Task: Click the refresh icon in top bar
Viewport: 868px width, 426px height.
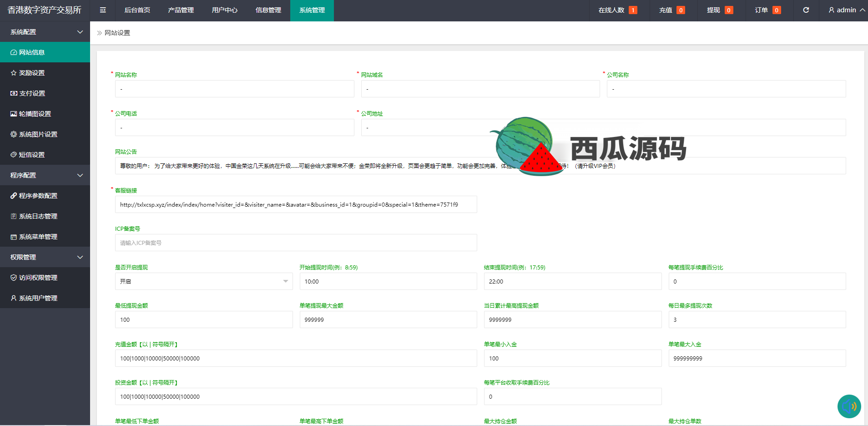Action: pyautogui.click(x=806, y=10)
